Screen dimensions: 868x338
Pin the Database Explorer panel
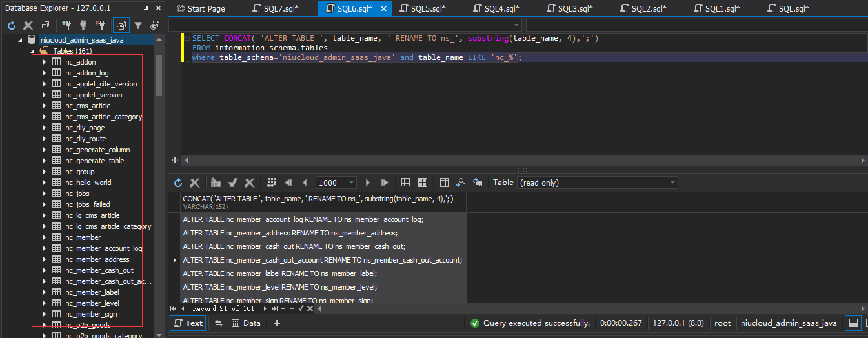pyautogui.click(x=146, y=8)
